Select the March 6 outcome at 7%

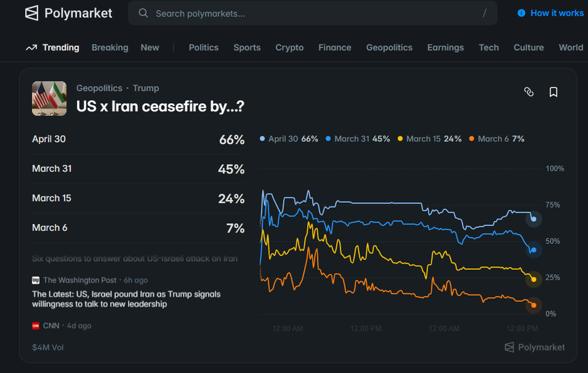coord(138,228)
